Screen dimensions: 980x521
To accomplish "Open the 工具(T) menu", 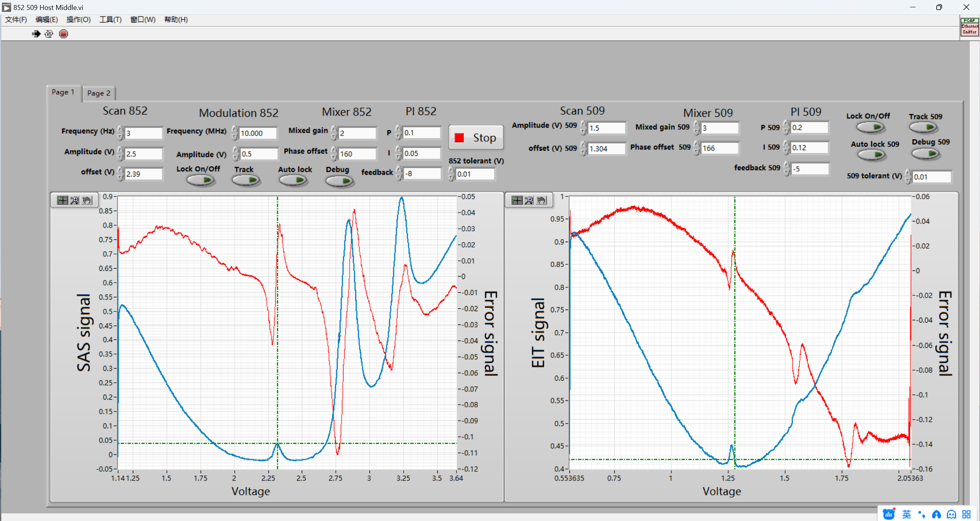I will pyautogui.click(x=110, y=20).
